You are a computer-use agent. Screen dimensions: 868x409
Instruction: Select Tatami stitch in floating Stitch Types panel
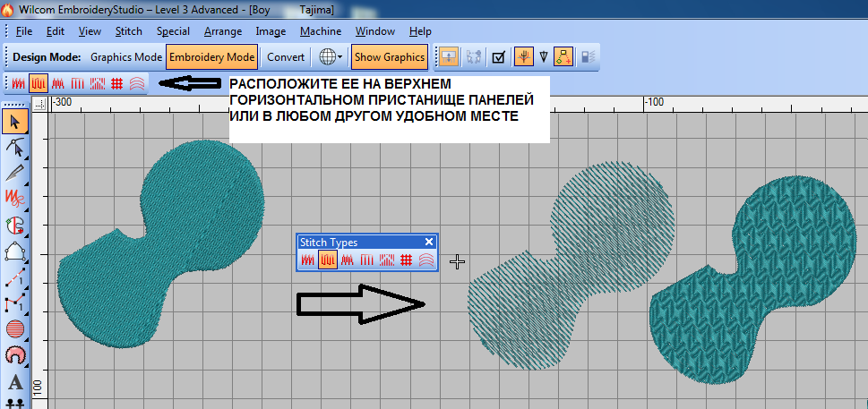(x=327, y=260)
